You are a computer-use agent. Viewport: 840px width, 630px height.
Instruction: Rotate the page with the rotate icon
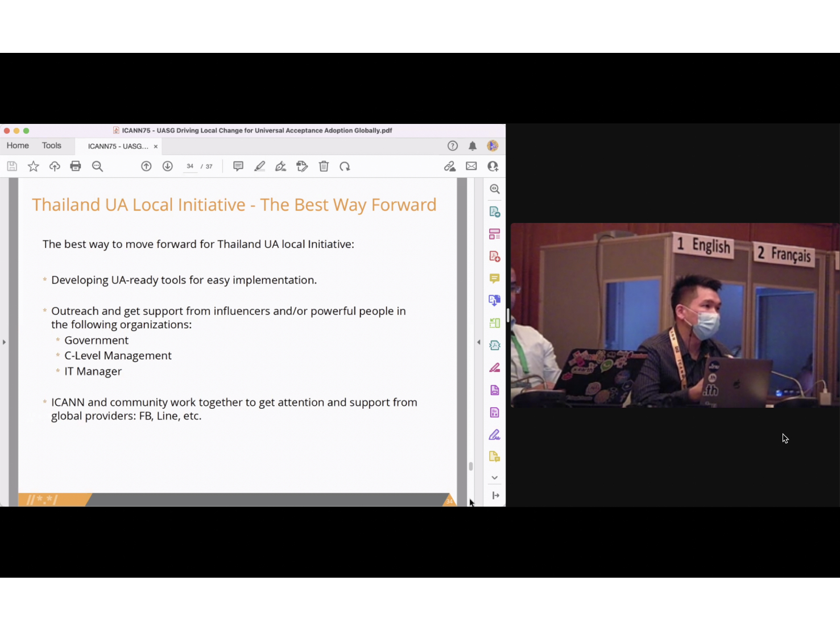click(345, 166)
